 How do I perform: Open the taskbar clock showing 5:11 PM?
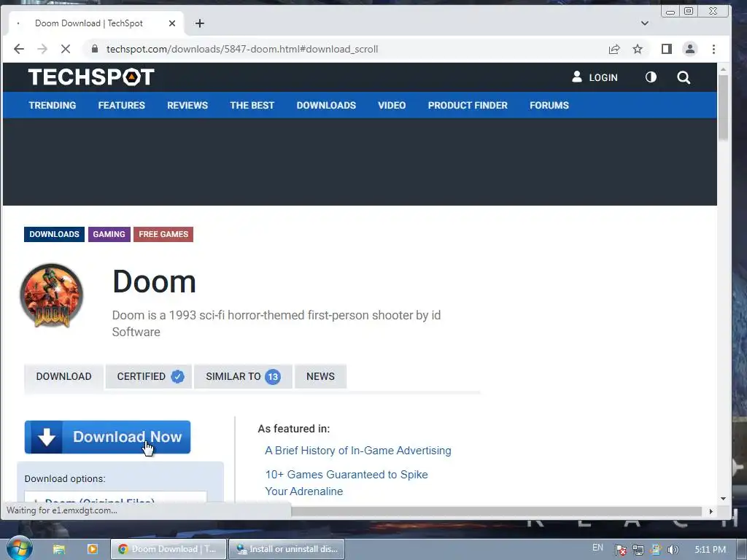click(710, 550)
